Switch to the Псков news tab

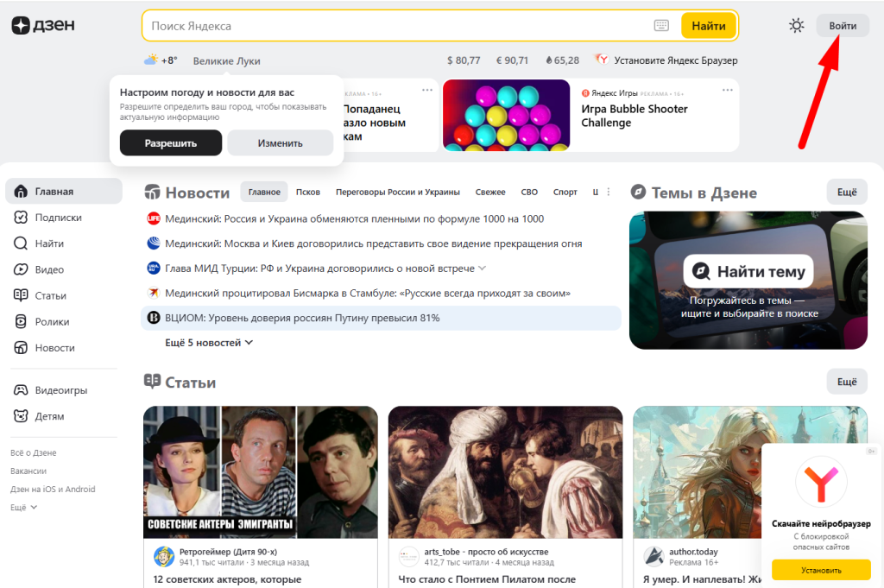pos(308,192)
